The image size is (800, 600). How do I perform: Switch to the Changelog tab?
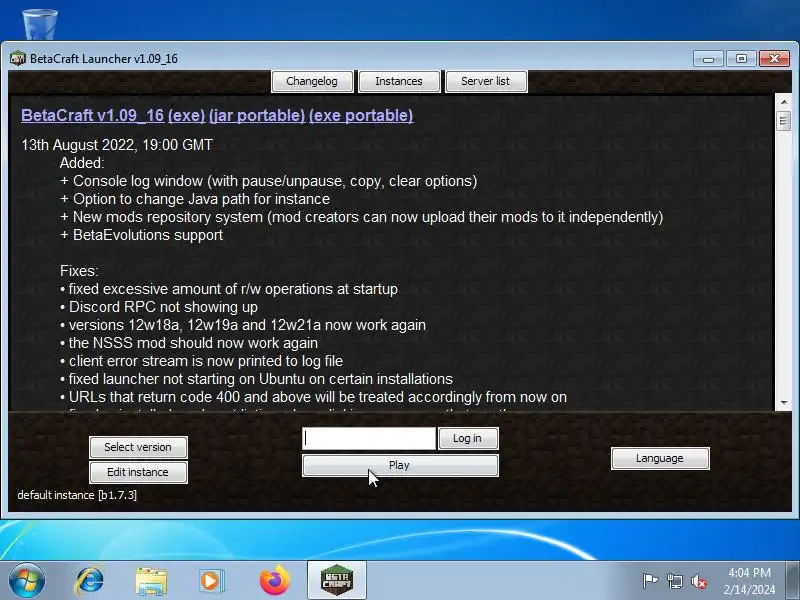point(312,82)
